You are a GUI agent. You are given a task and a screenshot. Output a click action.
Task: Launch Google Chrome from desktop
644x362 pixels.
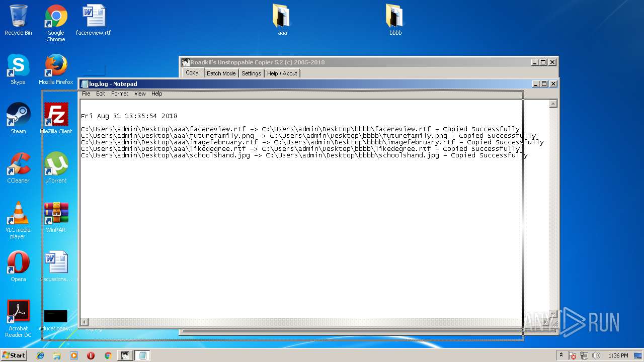click(56, 23)
